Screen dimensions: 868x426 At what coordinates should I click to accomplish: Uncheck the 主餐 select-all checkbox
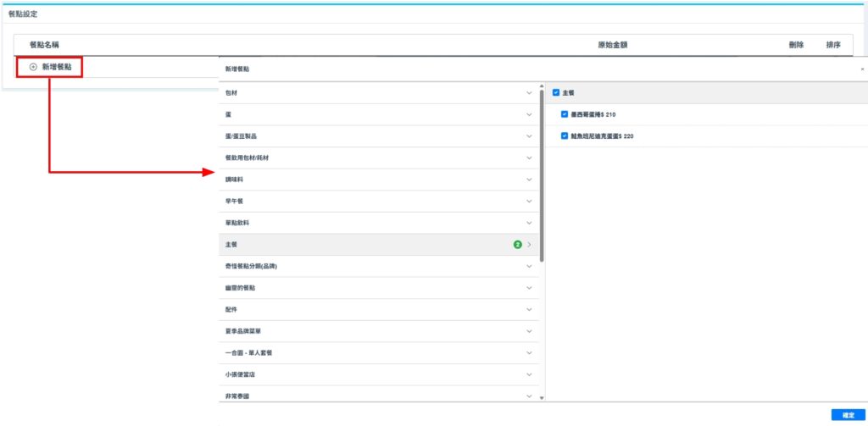click(556, 93)
